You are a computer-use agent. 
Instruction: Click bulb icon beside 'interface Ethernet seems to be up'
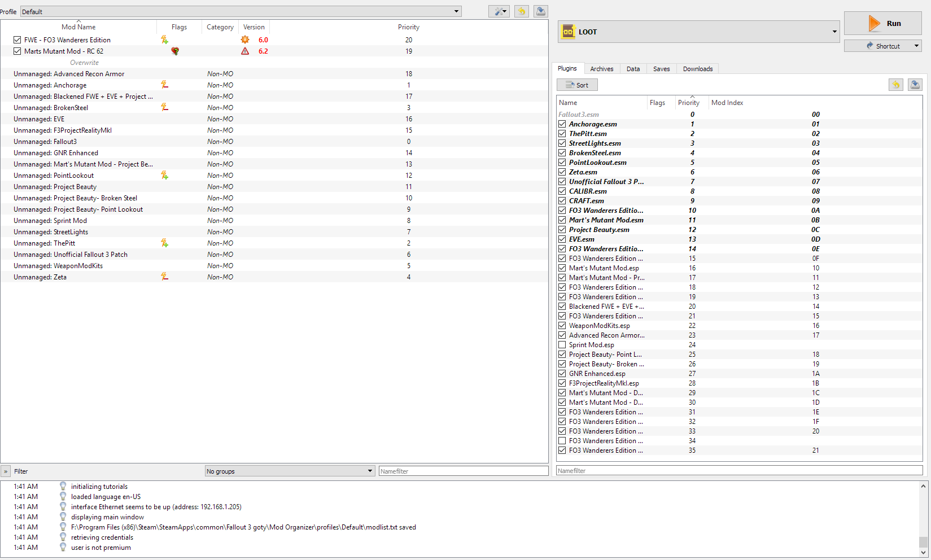pyautogui.click(x=63, y=506)
